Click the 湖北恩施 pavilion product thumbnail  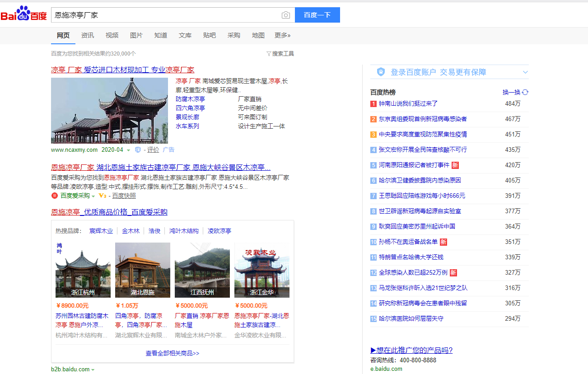[x=142, y=270]
